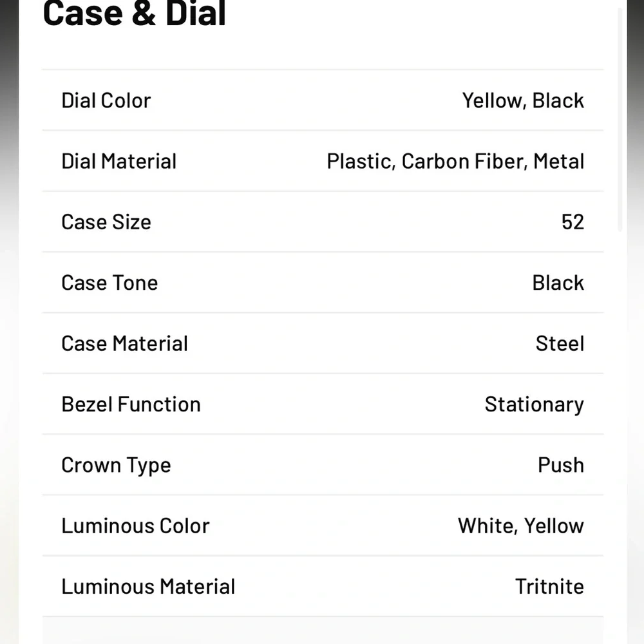The width and height of the screenshot is (644, 644).
Task: Click the vertical scrollbar on the right edge
Action: (621, 116)
